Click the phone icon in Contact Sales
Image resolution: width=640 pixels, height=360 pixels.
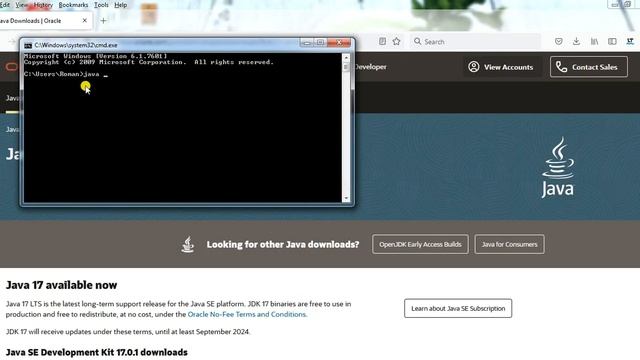pyautogui.click(x=561, y=67)
